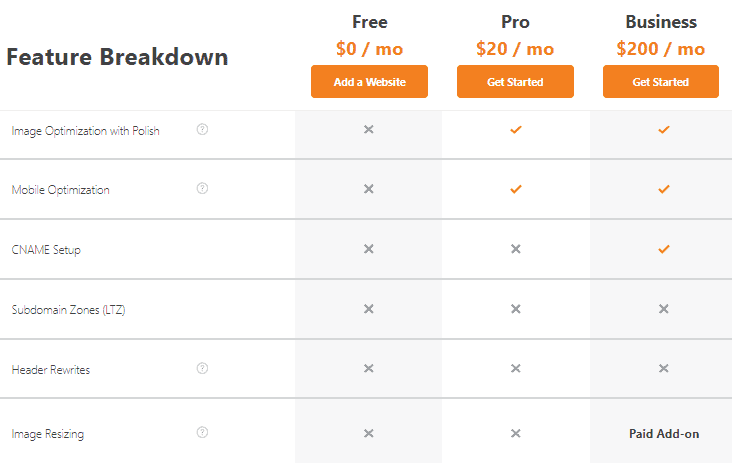
Task: Click help icon beside Image Optimization with Polish
Action: tap(202, 129)
